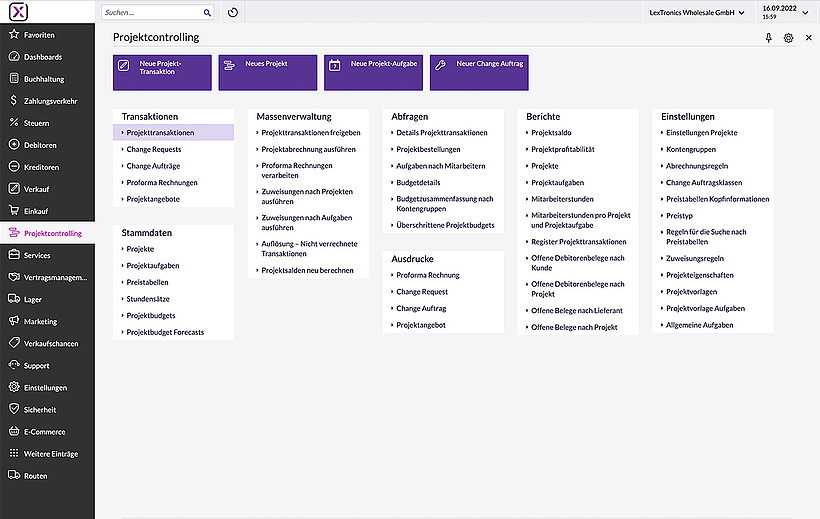
Task: Click the Neuer Change Auftrag tile
Action: 479,73
